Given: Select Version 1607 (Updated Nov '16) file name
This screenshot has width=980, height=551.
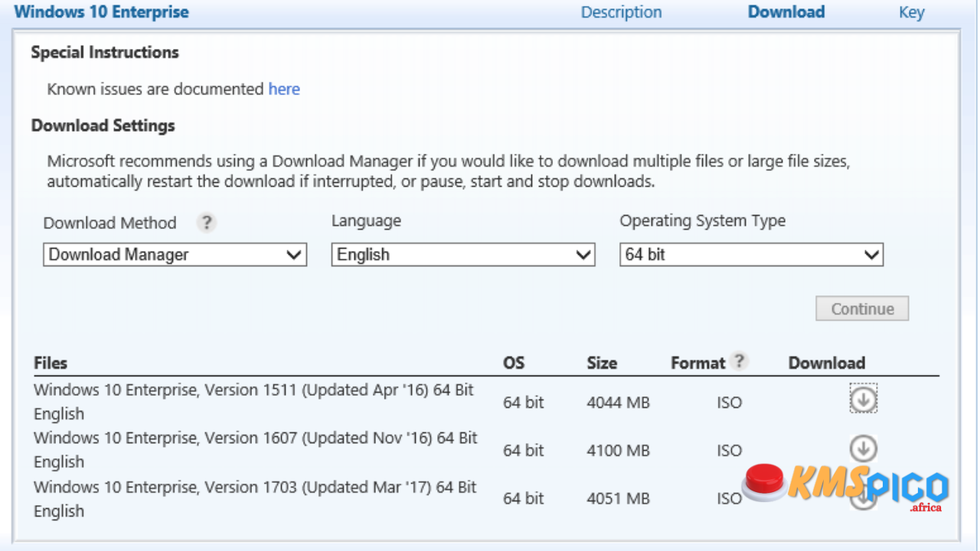Looking at the screenshot, I should (256, 450).
